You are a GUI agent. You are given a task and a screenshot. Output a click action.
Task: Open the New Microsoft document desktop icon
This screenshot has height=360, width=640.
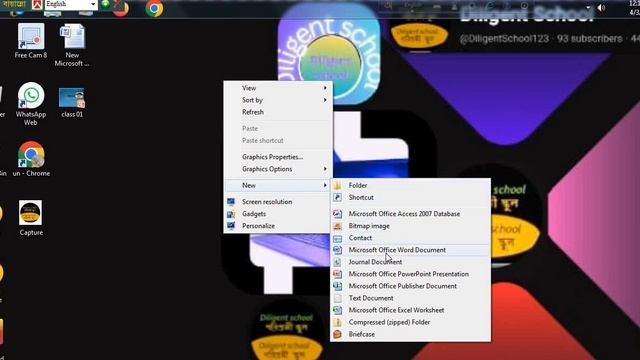72,45
